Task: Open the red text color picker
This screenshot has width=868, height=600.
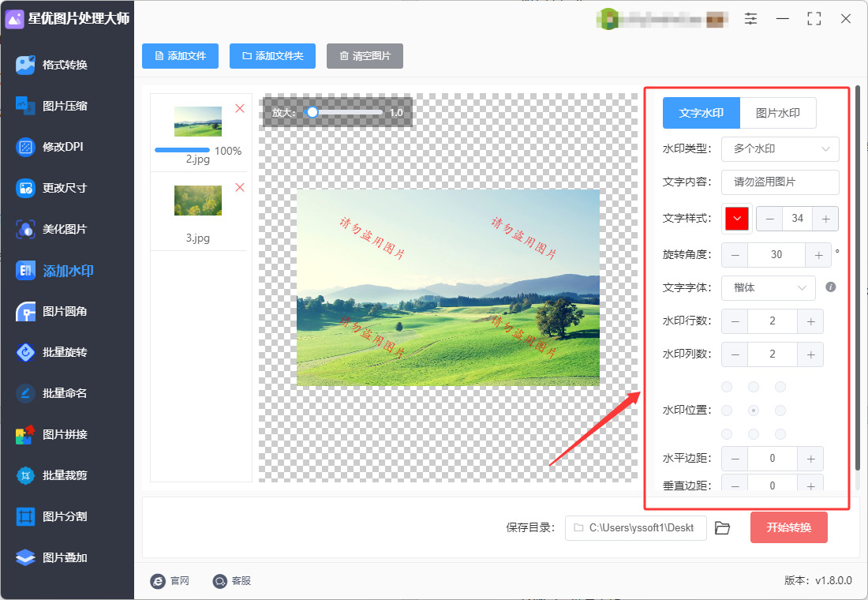Action: coord(737,218)
